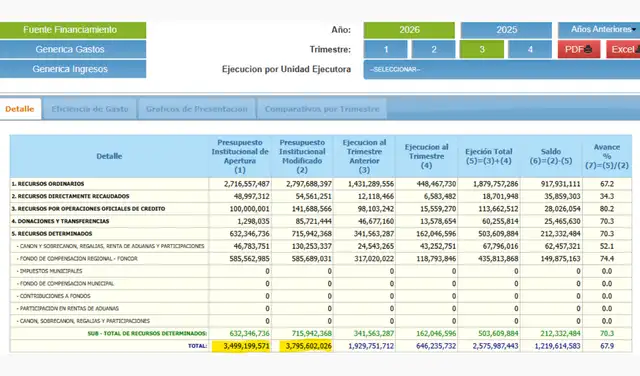Screen dimensions: 640x376
Task: Click Recursos Ordinarios value 2,716,557,487
Action: tap(247, 184)
